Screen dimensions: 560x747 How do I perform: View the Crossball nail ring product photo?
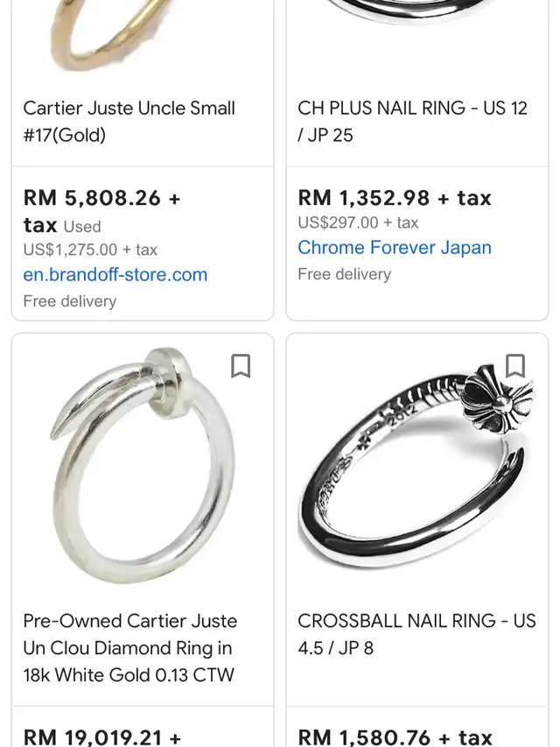pyautogui.click(x=417, y=465)
